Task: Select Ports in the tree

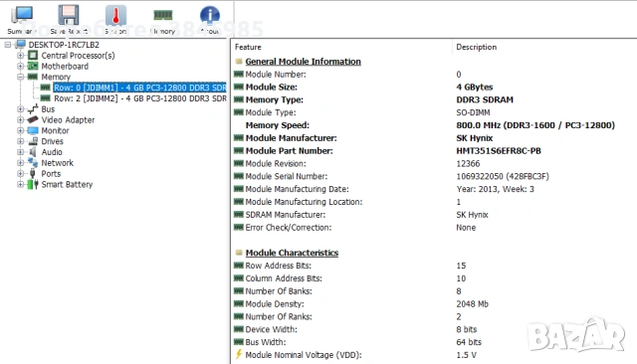Action: click(x=51, y=174)
